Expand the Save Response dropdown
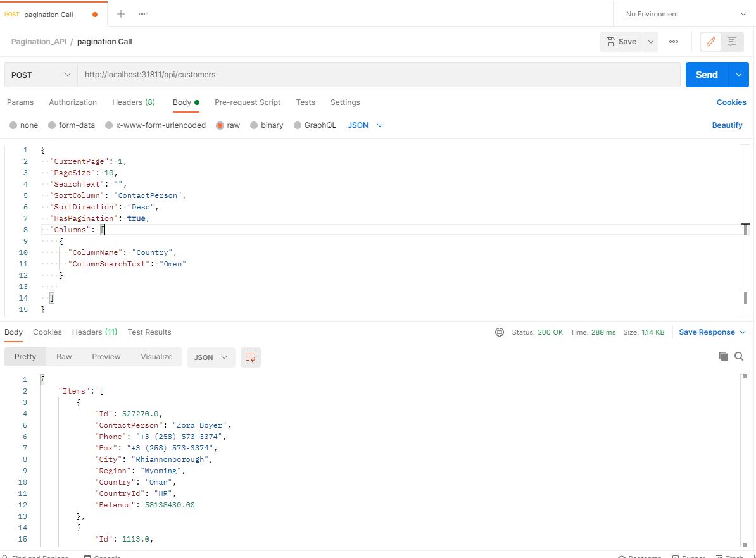This screenshot has width=756, height=558. pos(712,332)
